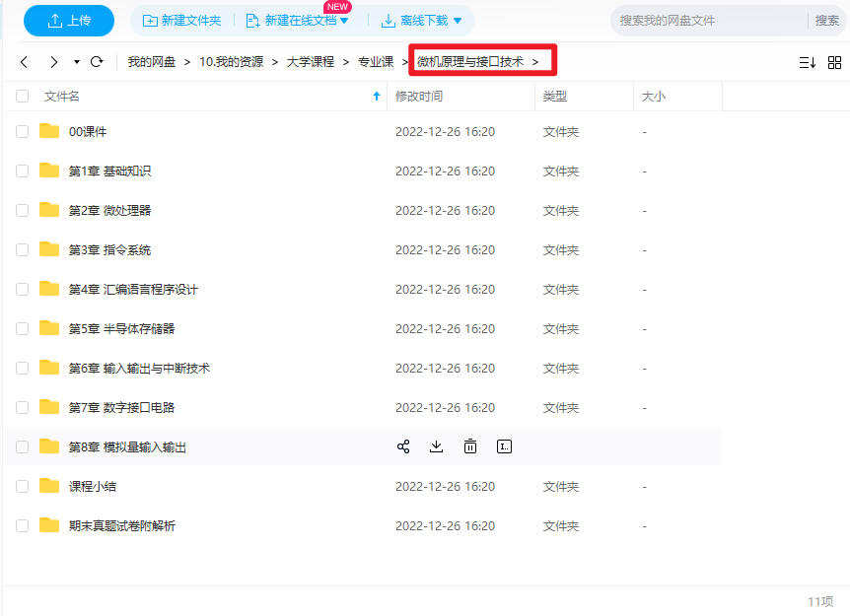
Task: Check the box for 第3章 指令系统
Action: click(23, 249)
